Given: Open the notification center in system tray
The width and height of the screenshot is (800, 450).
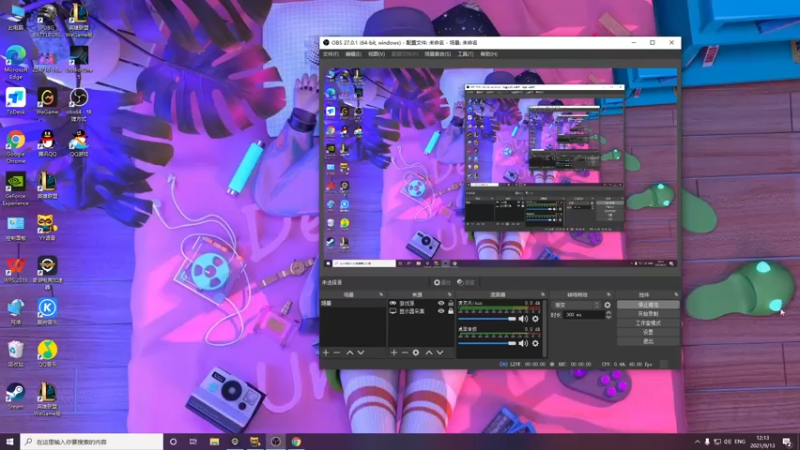Looking at the screenshot, I should click(x=787, y=442).
